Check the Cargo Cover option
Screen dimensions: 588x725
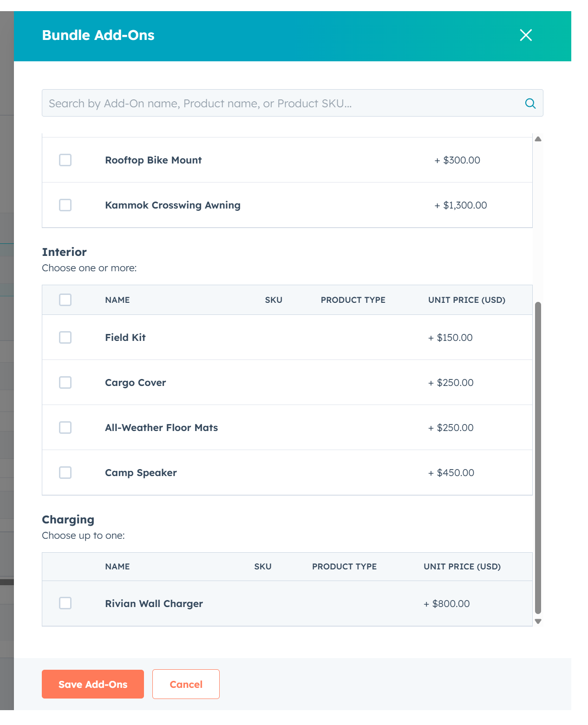65,382
